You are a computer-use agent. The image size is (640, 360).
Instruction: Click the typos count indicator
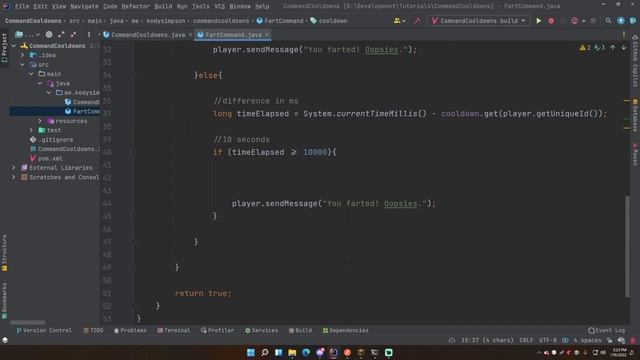click(x=600, y=48)
